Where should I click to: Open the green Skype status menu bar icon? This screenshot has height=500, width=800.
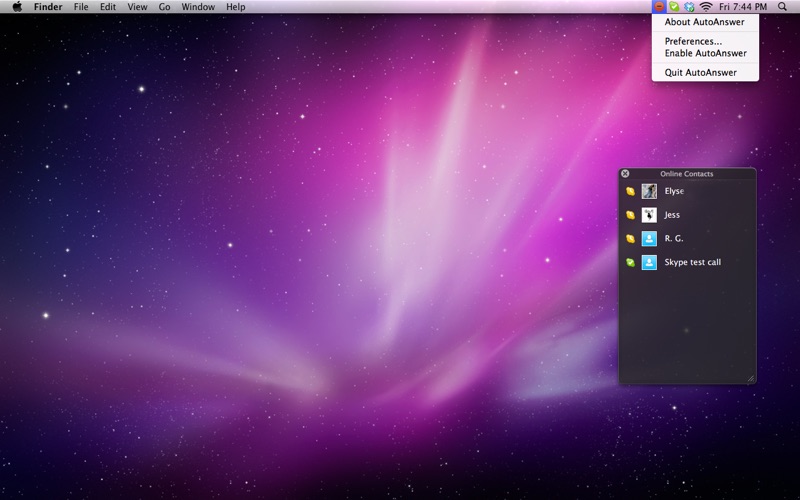[674, 7]
